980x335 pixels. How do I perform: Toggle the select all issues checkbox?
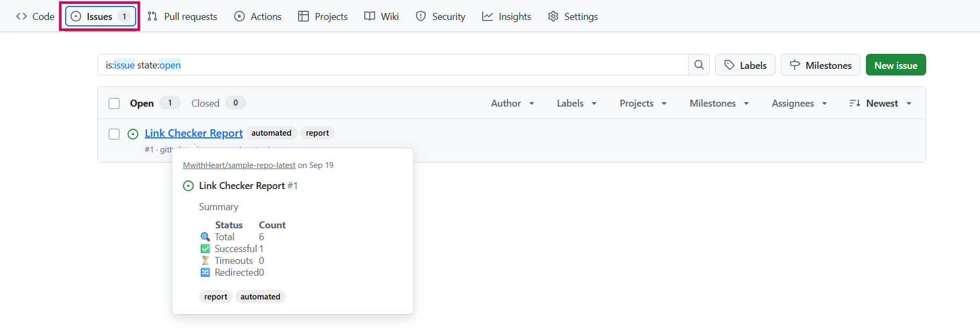(114, 103)
